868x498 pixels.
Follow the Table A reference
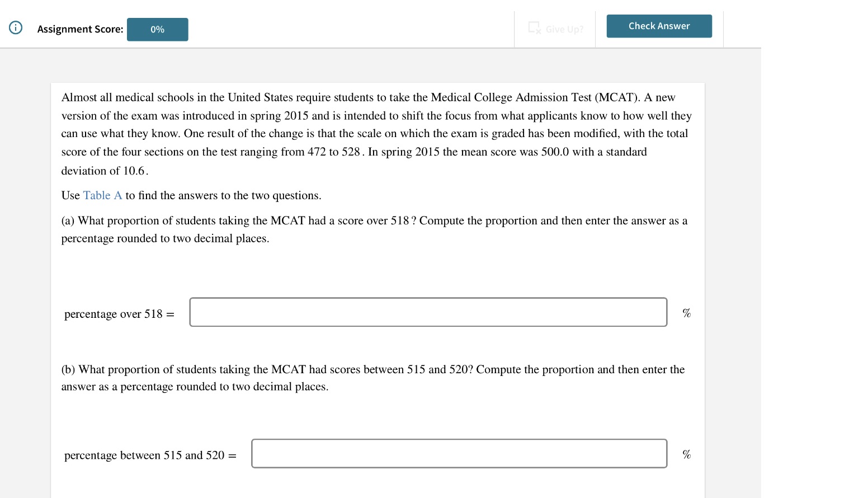102,195
